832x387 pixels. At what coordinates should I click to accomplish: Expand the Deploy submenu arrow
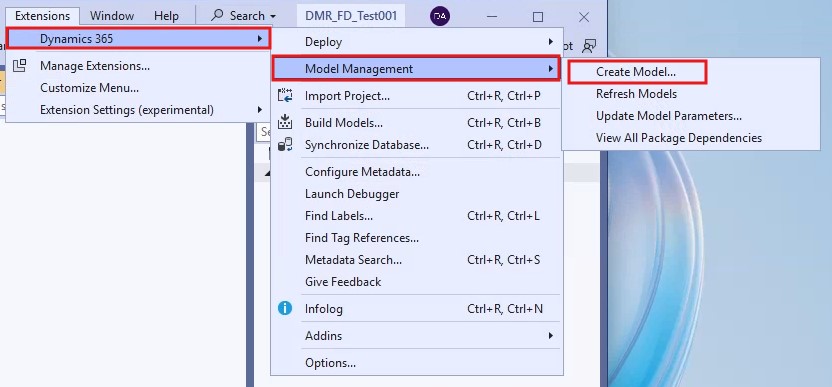[x=551, y=41]
